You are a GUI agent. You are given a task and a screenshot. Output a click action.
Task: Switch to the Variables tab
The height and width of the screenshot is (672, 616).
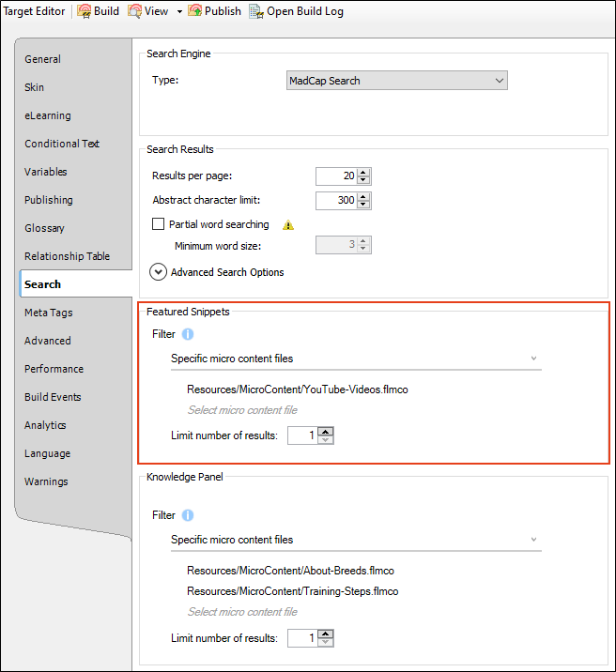46,172
